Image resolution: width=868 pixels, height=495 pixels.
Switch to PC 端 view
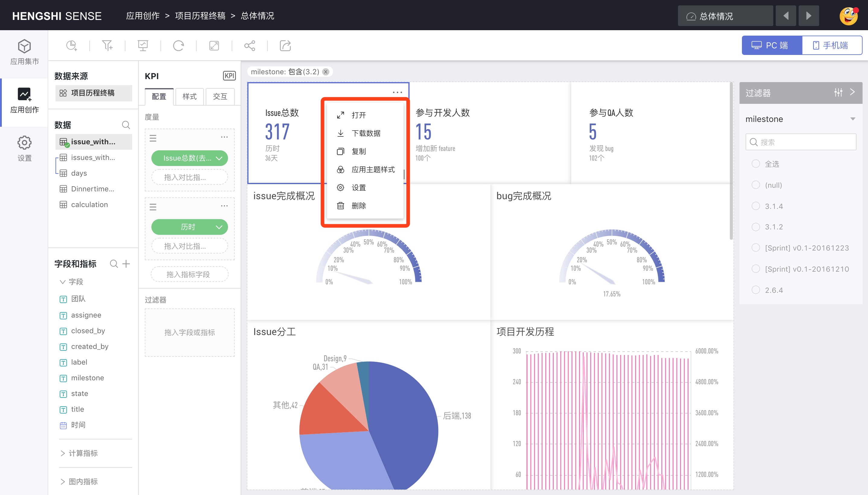pos(771,45)
